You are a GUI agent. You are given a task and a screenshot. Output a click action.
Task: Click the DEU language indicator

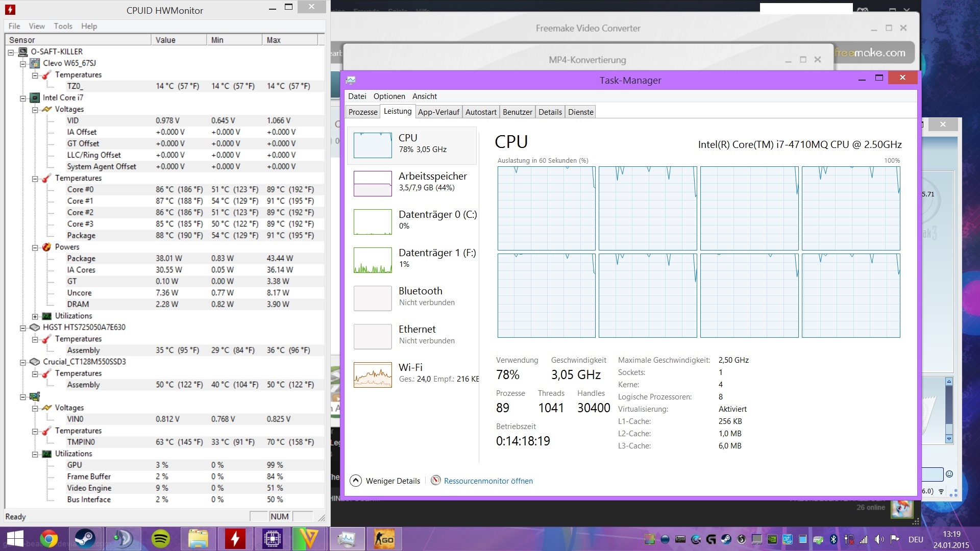coord(916,539)
